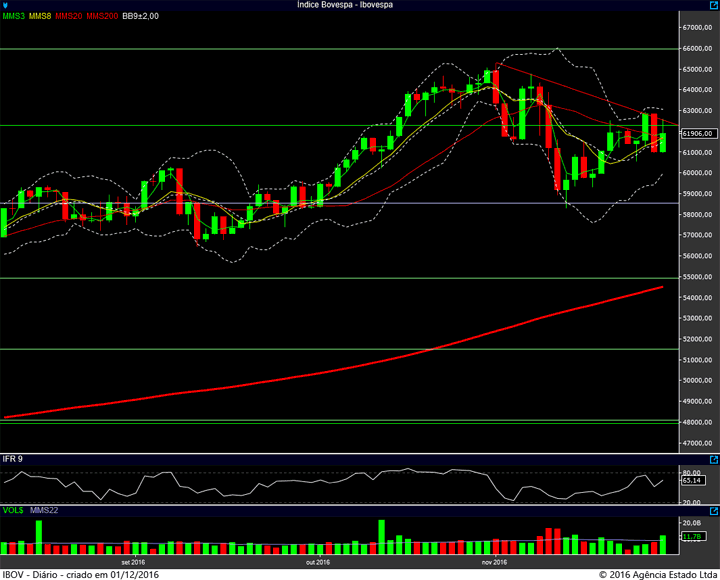Click the Índice Bovespa - Ibovespa title
The width and height of the screenshot is (720, 580).
345,5
